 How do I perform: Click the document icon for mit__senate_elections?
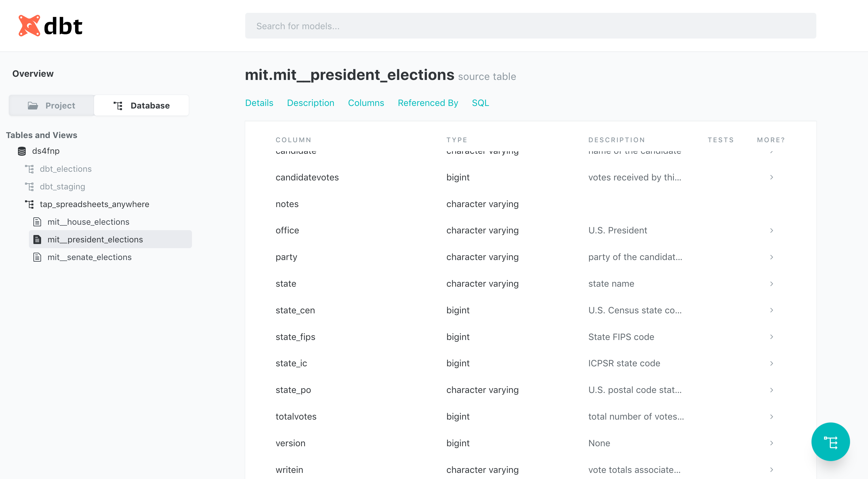pyautogui.click(x=38, y=257)
